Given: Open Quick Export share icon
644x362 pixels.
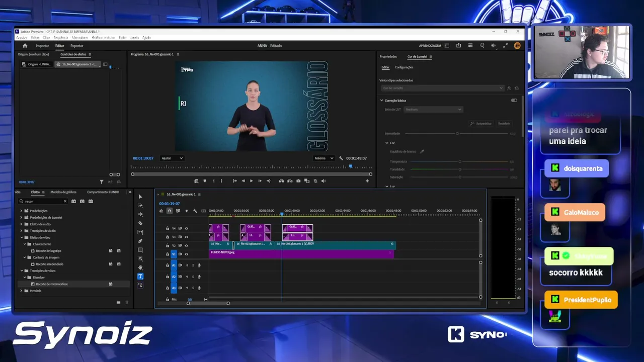Looking at the screenshot, I should (458, 46).
